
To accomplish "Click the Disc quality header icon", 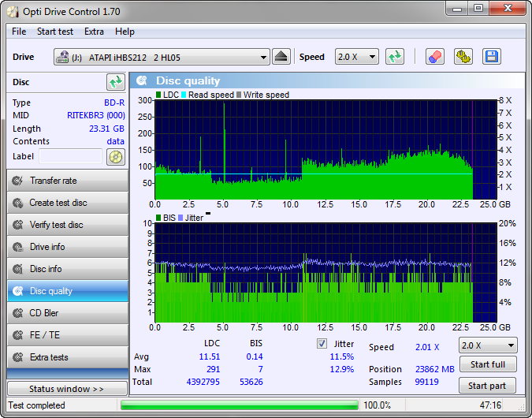I will point(142,80).
